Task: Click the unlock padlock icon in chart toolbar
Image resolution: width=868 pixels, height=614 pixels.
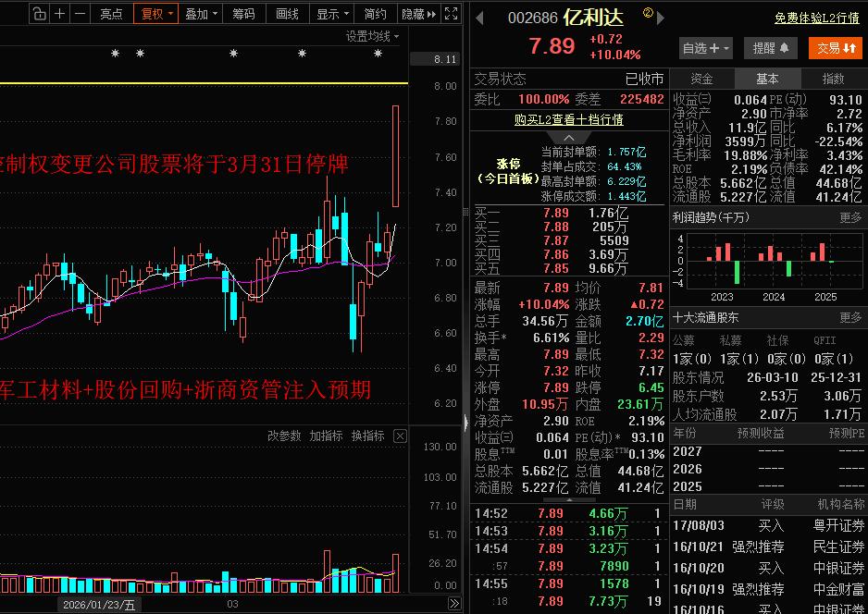Action: (39, 14)
